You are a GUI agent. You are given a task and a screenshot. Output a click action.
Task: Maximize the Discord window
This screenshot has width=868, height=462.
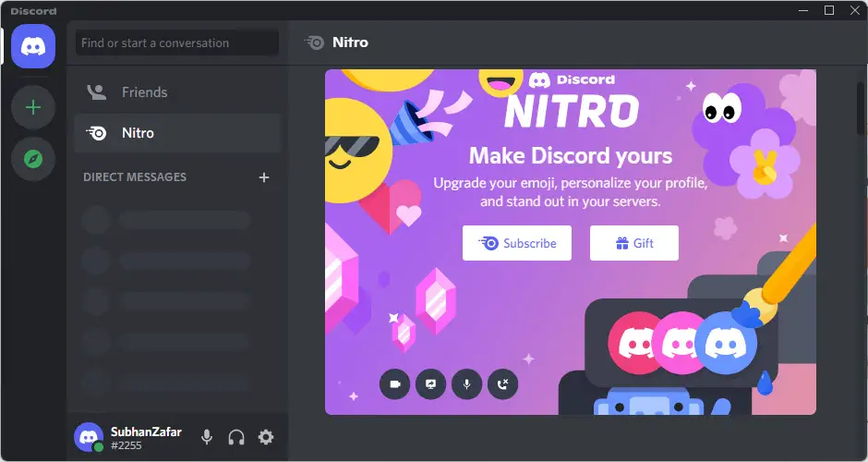829,10
